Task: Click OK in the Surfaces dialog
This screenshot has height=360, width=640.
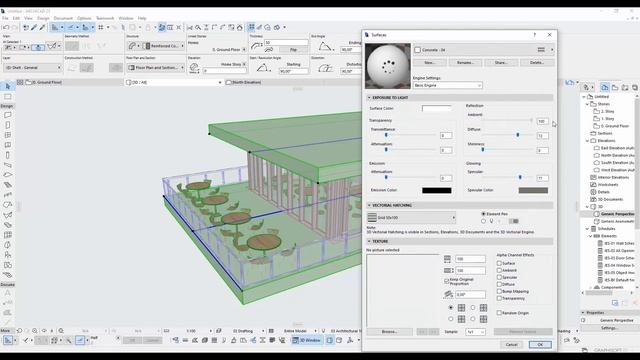Action: (540, 345)
